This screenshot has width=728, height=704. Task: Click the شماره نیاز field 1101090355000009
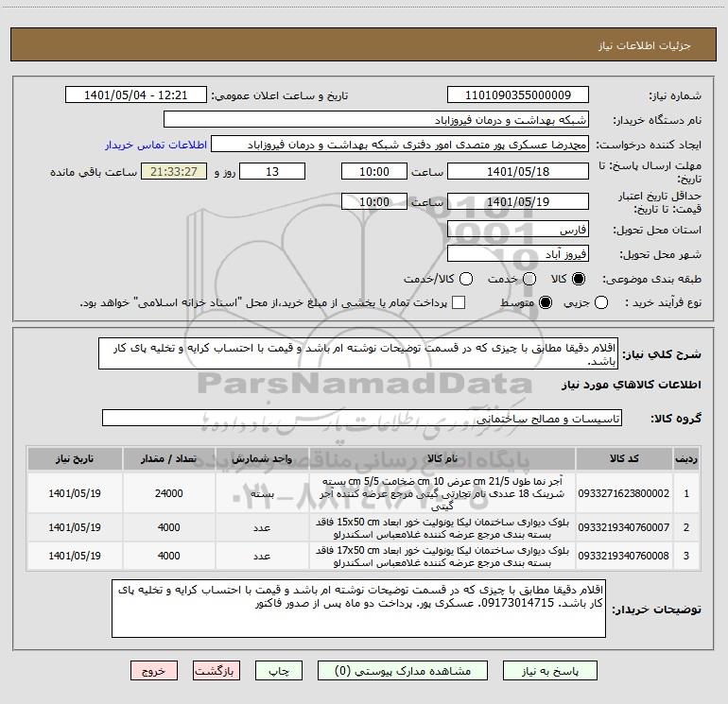518,95
